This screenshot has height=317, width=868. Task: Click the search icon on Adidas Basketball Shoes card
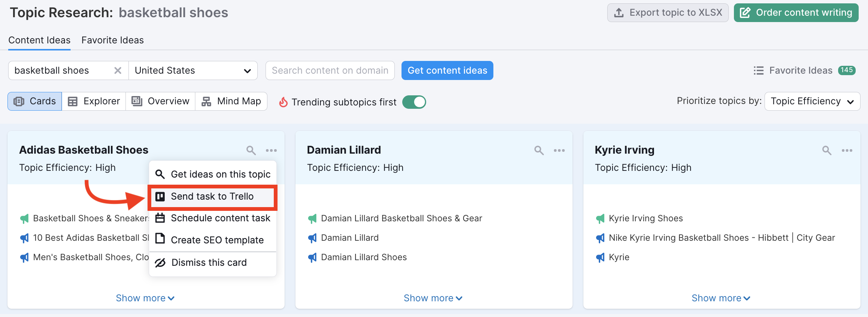tap(251, 150)
